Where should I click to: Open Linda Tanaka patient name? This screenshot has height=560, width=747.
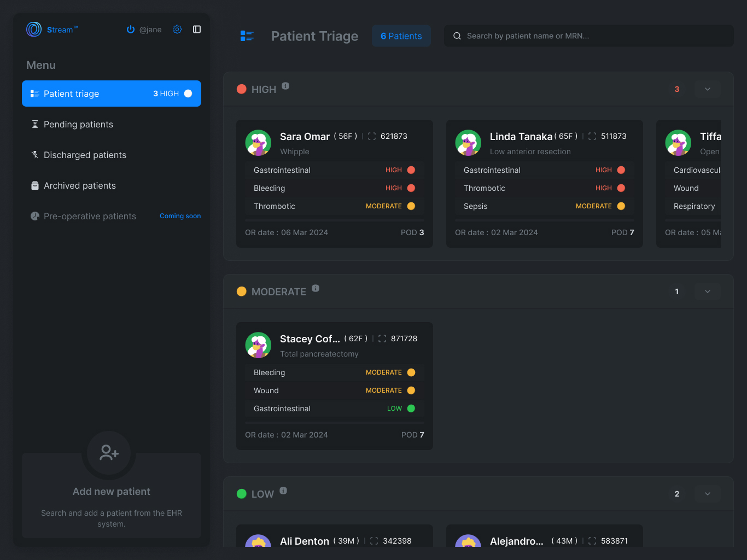click(521, 136)
